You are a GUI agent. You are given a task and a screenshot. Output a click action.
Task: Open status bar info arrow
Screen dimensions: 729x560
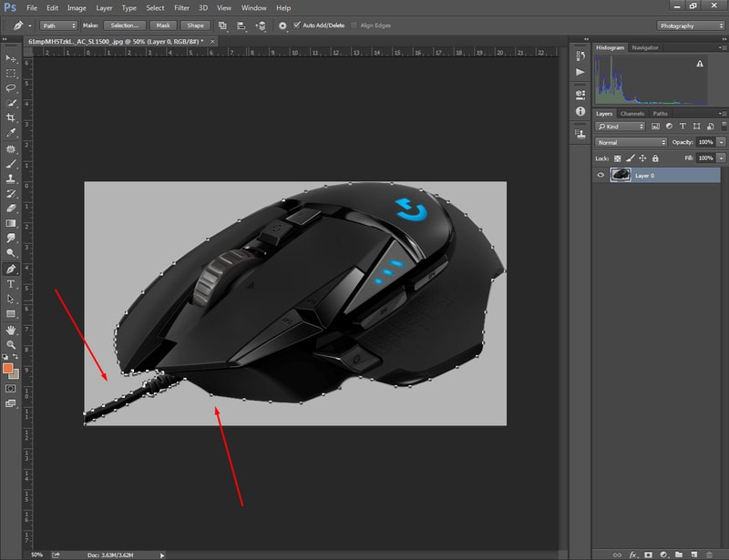(x=162, y=555)
